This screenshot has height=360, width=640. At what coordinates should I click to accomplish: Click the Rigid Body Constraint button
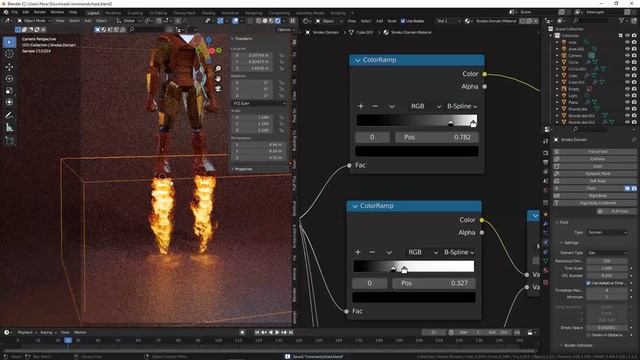click(x=595, y=203)
